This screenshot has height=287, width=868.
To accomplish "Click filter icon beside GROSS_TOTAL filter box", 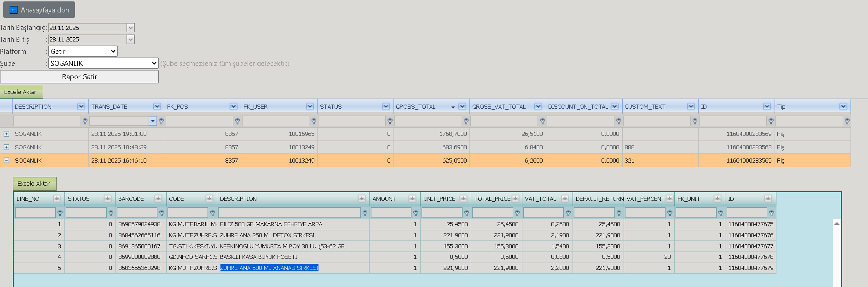I will coord(466,121).
